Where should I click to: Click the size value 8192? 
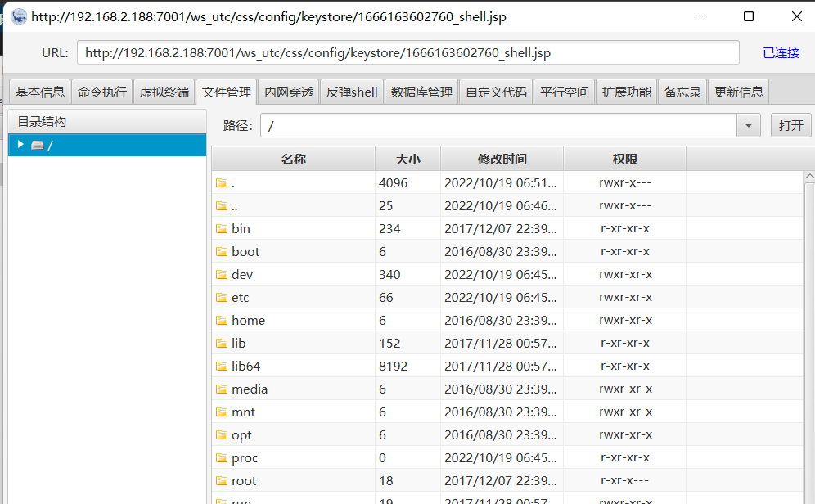click(393, 366)
